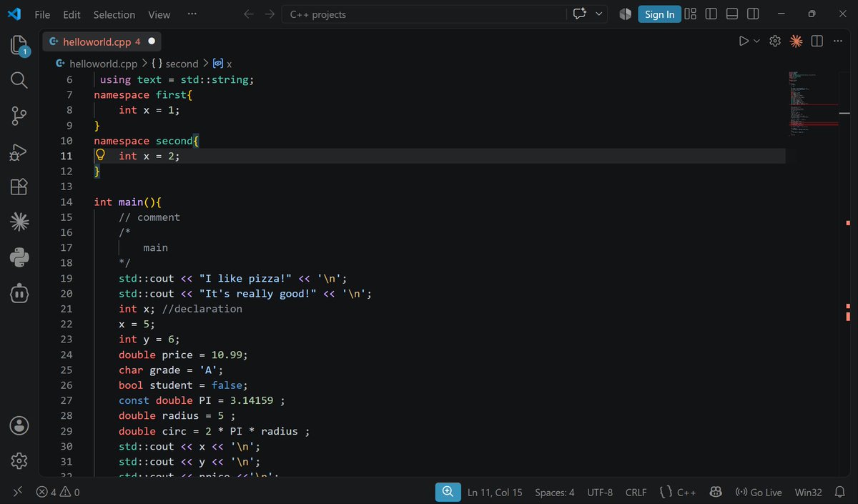Image resolution: width=858 pixels, height=504 pixels.
Task: Open the robot-face icon view in the activity bar
Action: [x=19, y=292]
